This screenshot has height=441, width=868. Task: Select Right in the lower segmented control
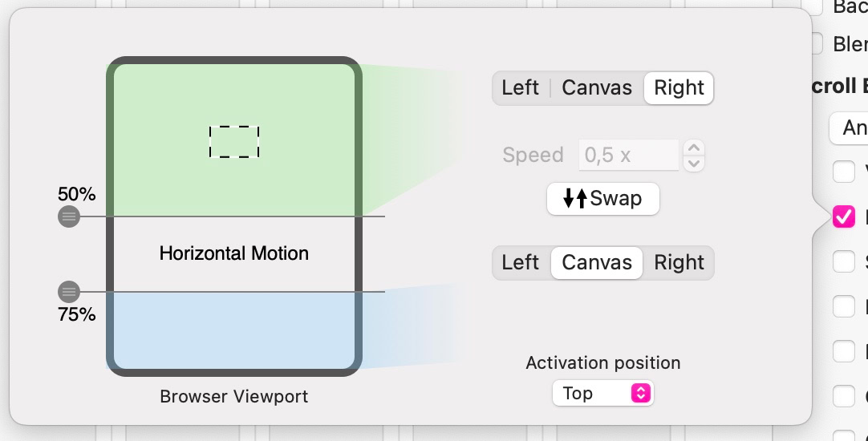tap(679, 262)
